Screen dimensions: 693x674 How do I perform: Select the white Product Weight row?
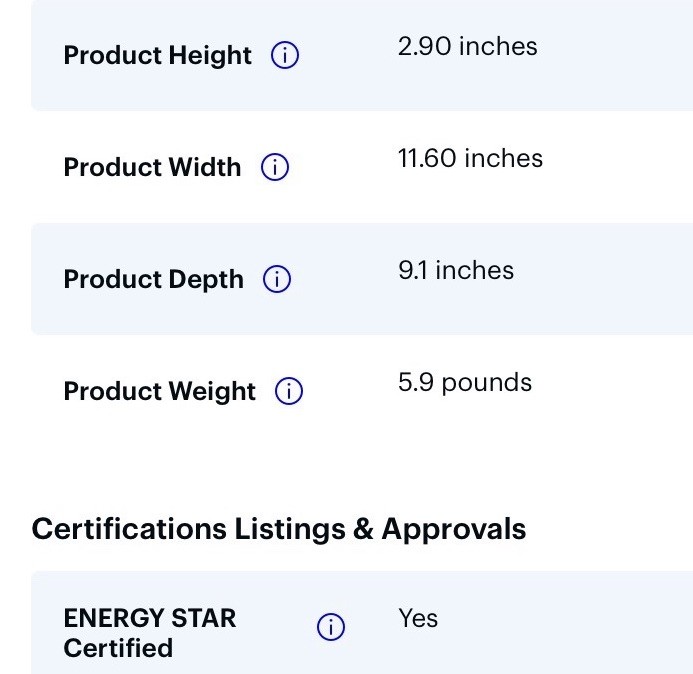coord(362,391)
